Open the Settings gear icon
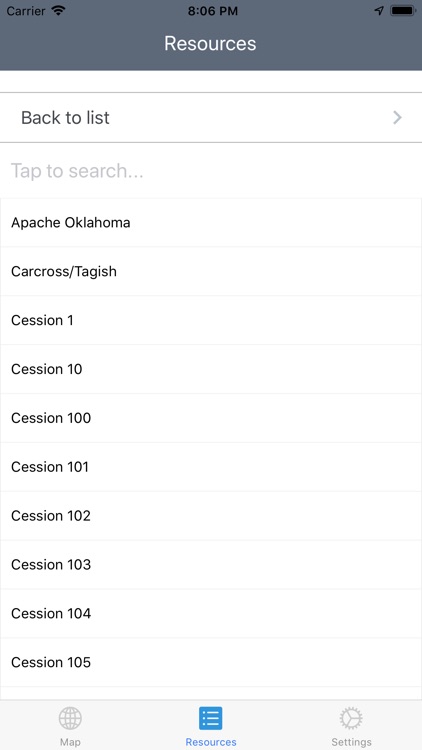 (351, 718)
